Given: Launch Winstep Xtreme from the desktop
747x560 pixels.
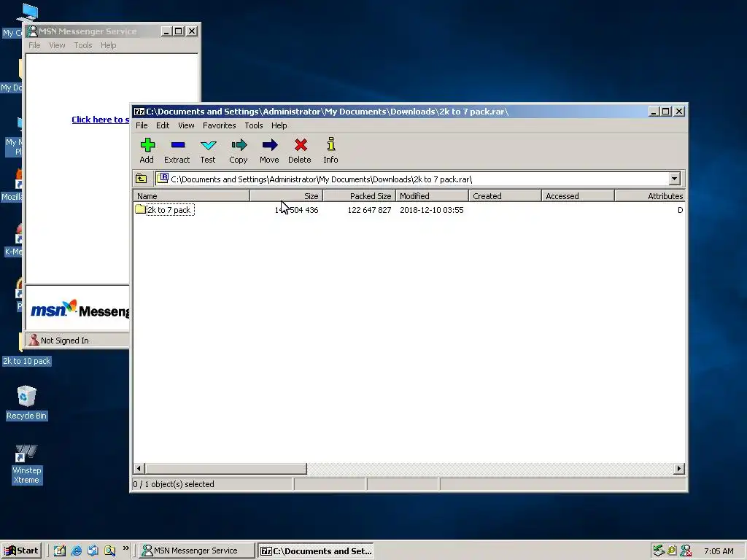Looking at the screenshot, I should [x=26, y=464].
